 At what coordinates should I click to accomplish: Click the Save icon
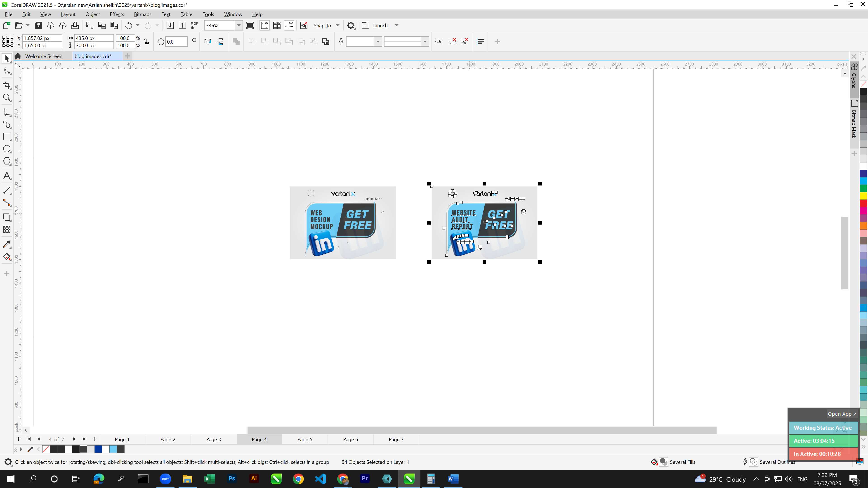(x=38, y=26)
